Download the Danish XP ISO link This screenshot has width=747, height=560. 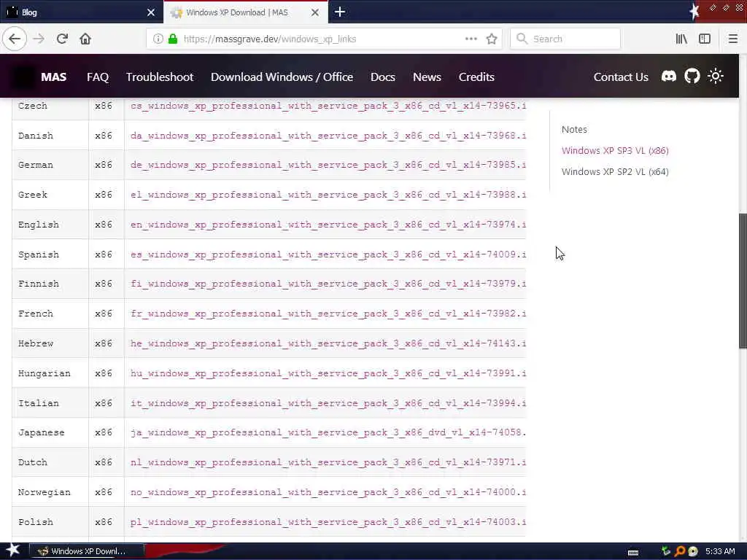click(x=328, y=136)
